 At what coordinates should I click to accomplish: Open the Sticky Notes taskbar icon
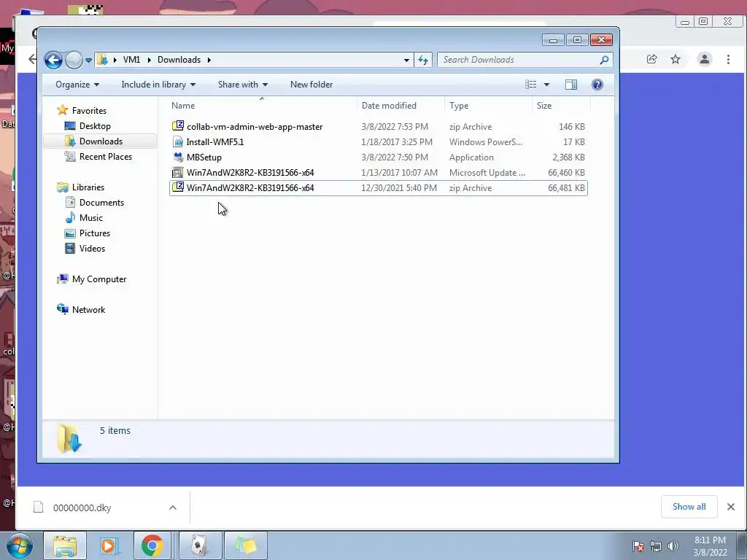pos(245,545)
